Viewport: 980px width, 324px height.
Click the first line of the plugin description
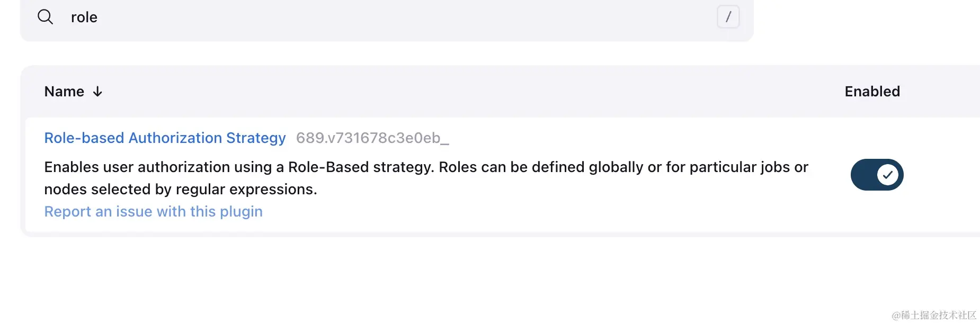[x=426, y=167]
